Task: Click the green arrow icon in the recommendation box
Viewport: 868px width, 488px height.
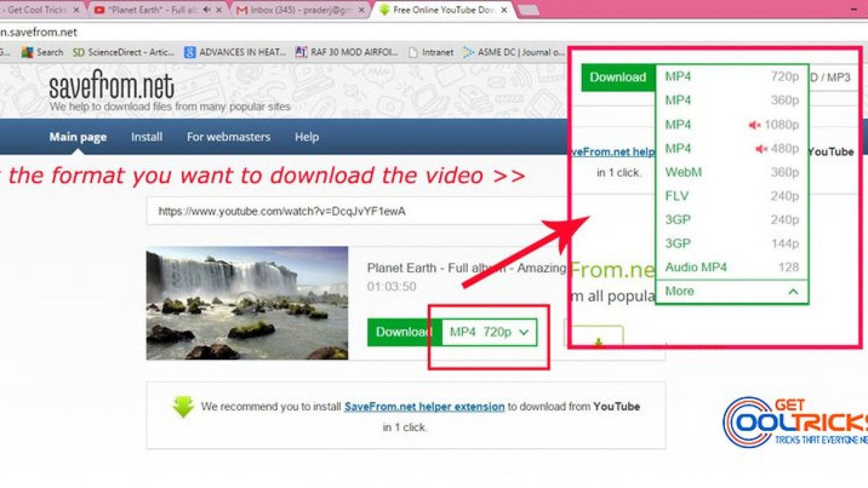Action: coord(183,407)
